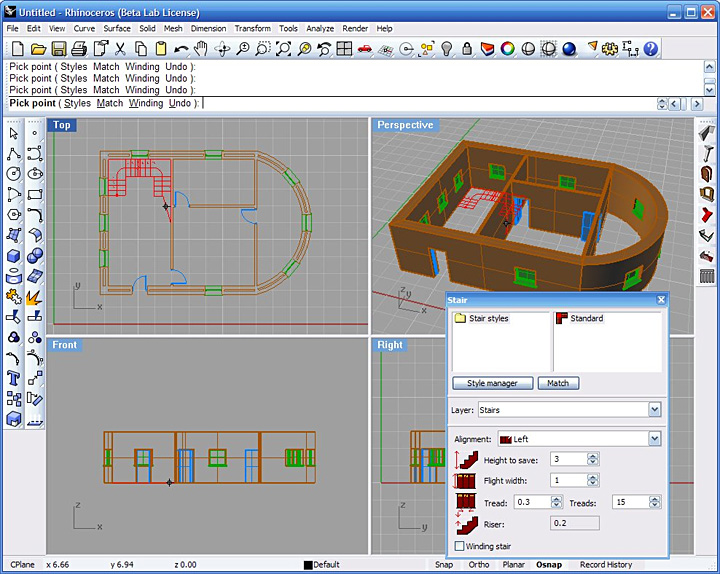This screenshot has width=720, height=574.
Task: Toggle Osnap in the status bar
Action: (x=548, y=564)
